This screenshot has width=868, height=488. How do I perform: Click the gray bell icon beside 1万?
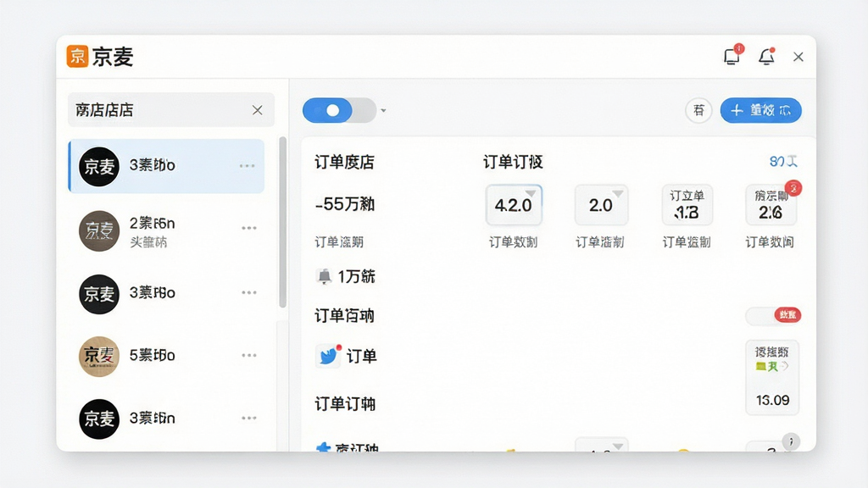pyautogui.click(x=324, y=276)
